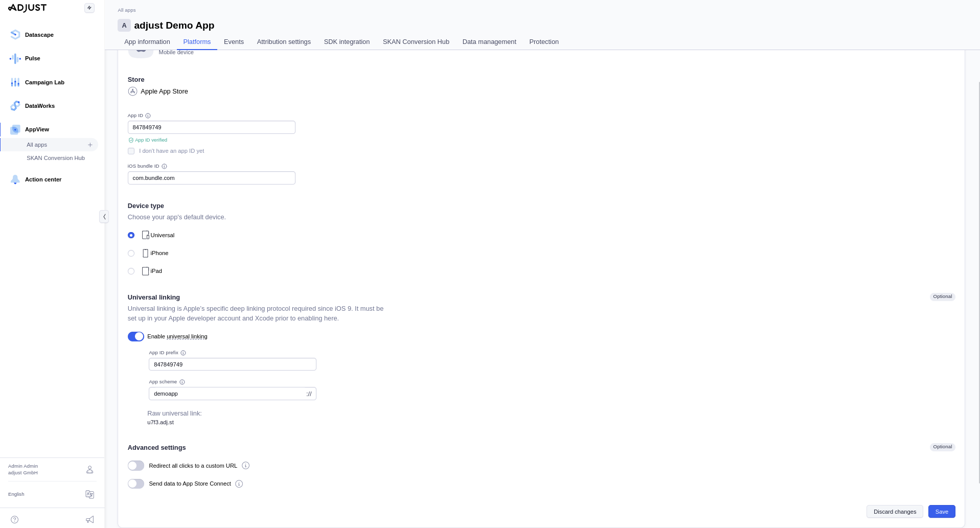The image size is (980, 528).
Task: Open the Pulse section
Action: pos(33,58)
